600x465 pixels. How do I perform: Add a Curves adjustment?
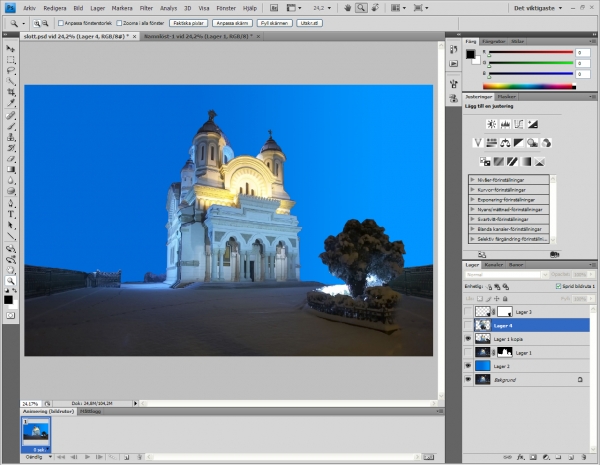(x=518, y=124)
